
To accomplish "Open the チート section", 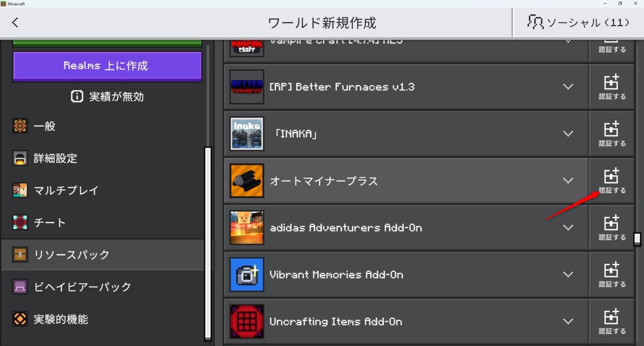I will (103, 223).
